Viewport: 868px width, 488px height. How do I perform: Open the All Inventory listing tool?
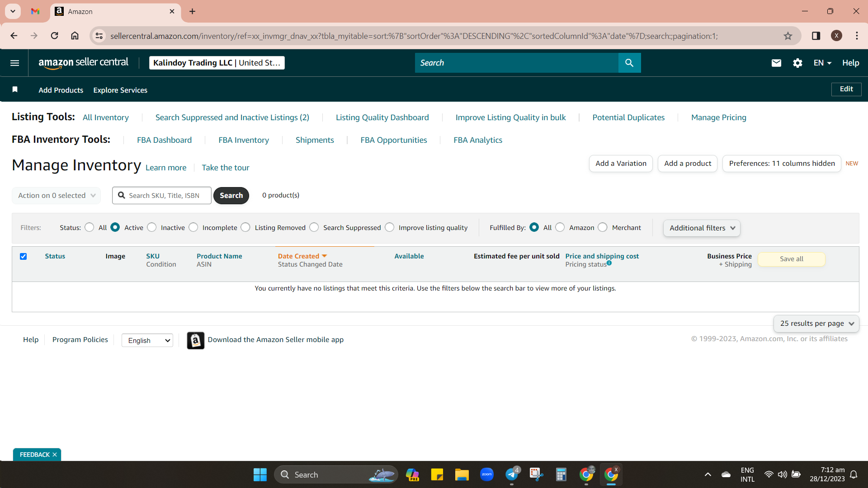click(106, 117)
